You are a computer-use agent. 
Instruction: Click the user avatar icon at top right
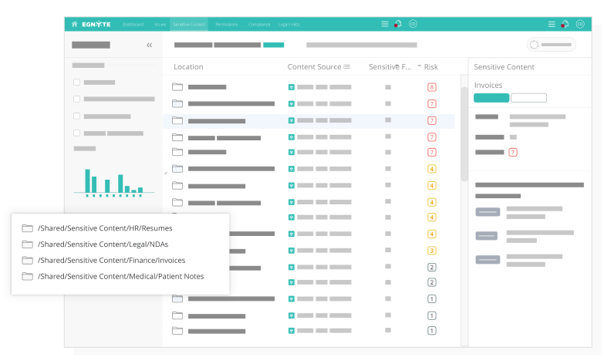pos(579,24)
